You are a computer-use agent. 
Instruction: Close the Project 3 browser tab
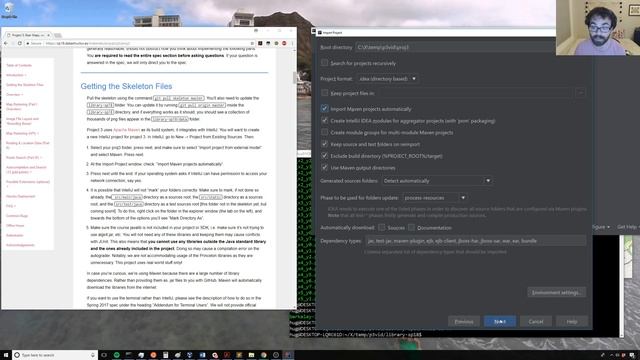tap(48, 35)
